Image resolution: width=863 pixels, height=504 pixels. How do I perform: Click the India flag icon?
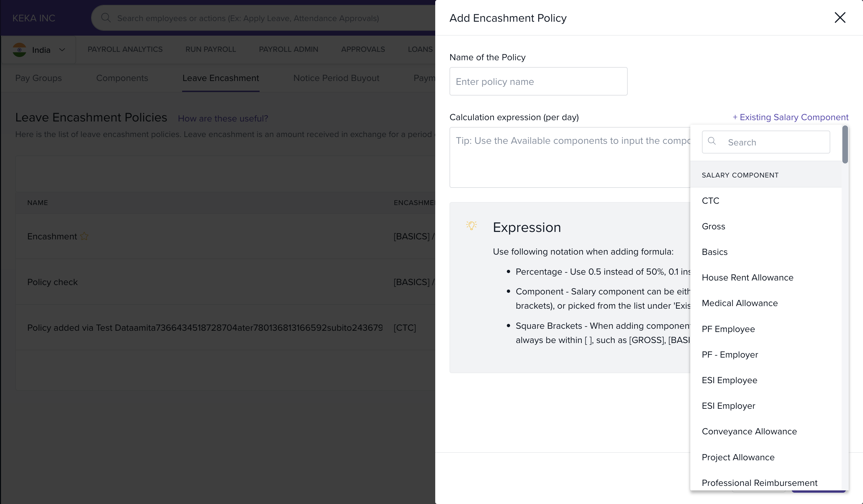coord(19,50)
